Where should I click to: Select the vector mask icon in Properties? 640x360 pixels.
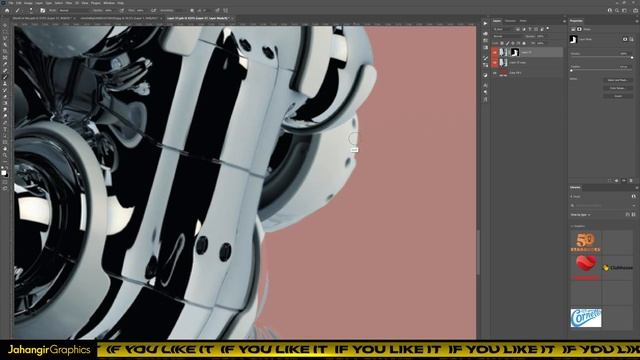(631, 39)
